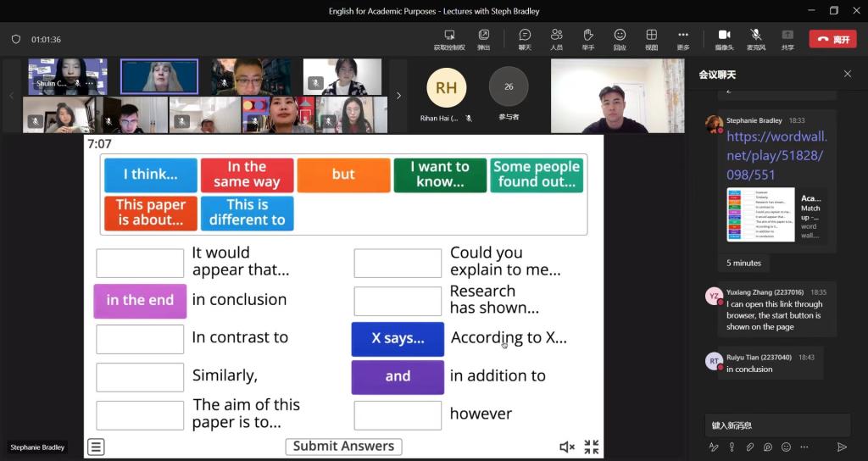Click the orange 'but' answer tile
868x461 pixels.
(x=343, y=175)
